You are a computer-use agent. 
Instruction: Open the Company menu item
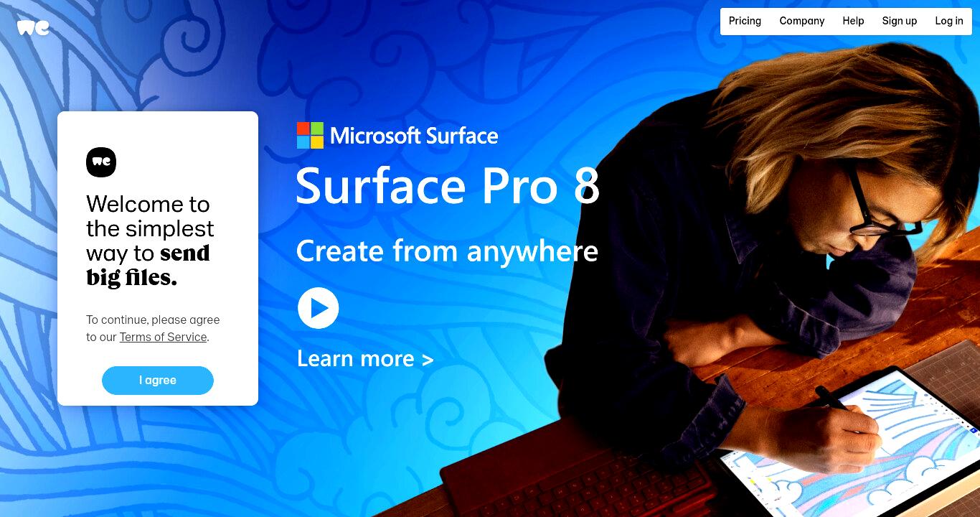pyautogui.click(x=802, y=21)
